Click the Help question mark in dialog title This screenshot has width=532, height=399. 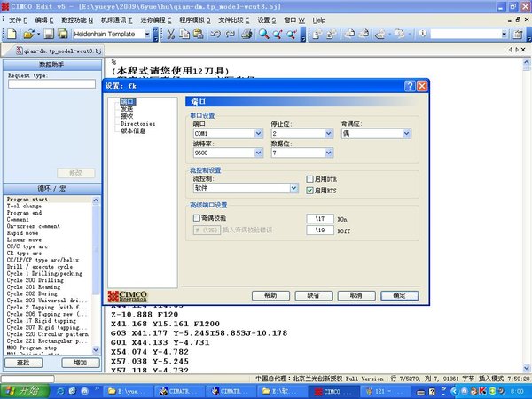tap(410, 86)
